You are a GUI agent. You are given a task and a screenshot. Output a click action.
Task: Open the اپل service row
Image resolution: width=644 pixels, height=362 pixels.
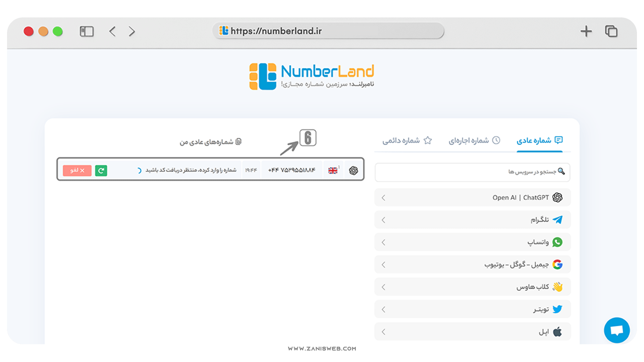point(472,331)
